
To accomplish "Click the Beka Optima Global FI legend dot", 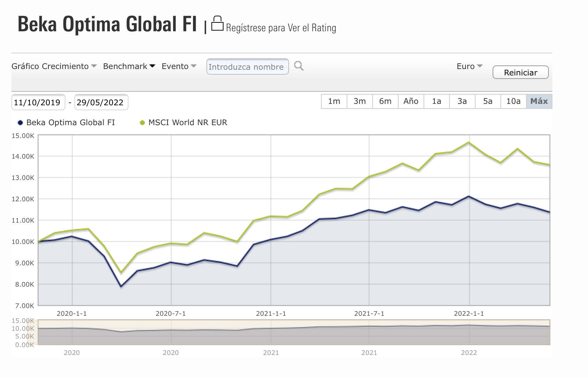I will coord(20,123).
